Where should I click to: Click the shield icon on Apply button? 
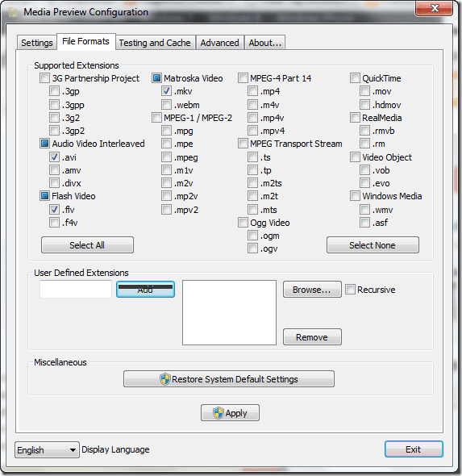[219, 413]
